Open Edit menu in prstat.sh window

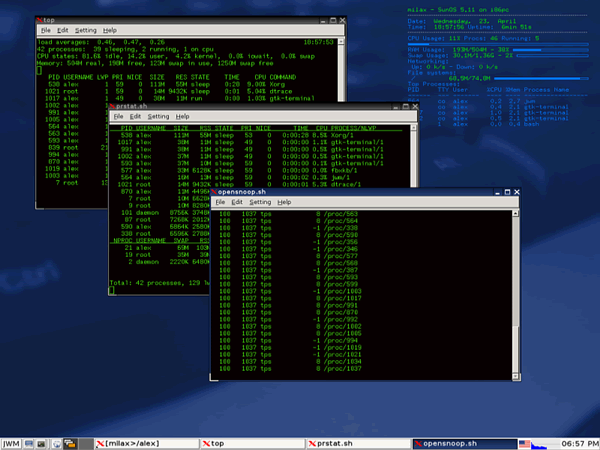(x=135, y=116)
